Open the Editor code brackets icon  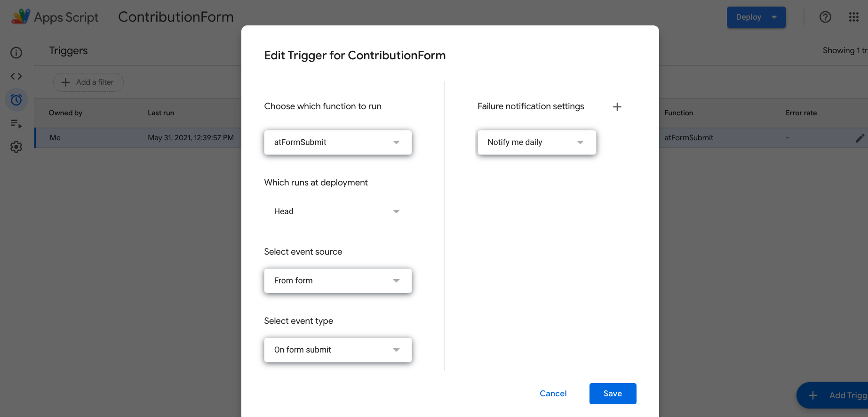(x=16, y=76)
